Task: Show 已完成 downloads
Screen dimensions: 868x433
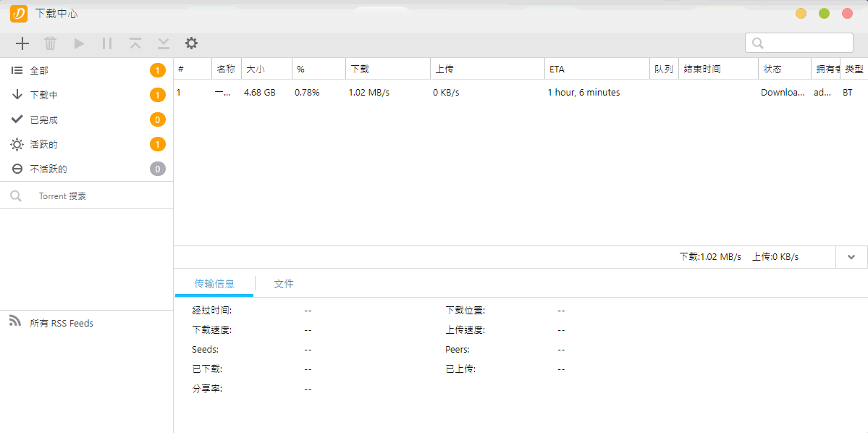Action: click(x=45, y=119)
